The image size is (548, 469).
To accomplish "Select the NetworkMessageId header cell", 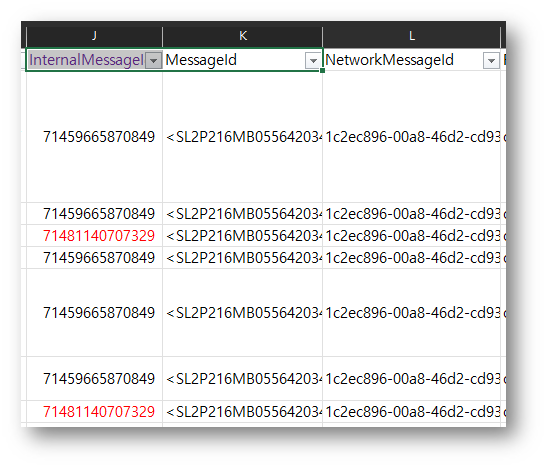I will coord(412,60).
